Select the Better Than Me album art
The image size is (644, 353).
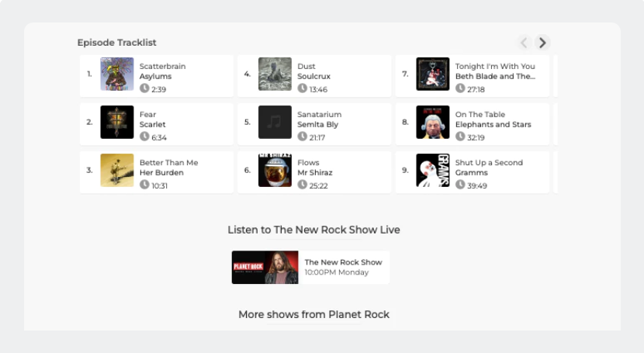pos(117,171)
